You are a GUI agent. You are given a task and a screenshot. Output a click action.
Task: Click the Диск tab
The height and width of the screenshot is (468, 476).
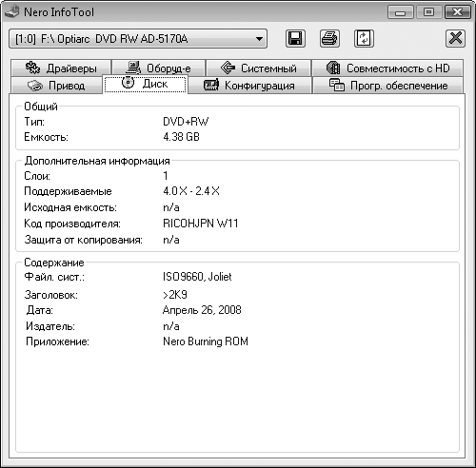tap(145, 84)
